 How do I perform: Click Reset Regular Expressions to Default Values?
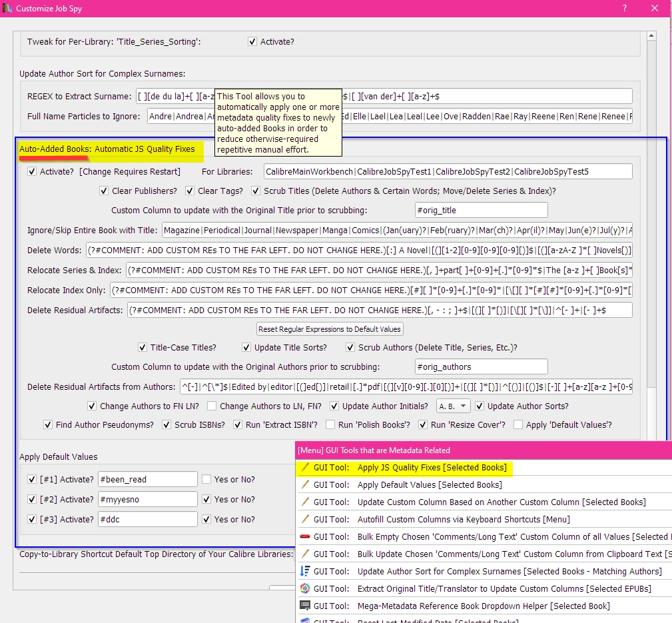330,329
